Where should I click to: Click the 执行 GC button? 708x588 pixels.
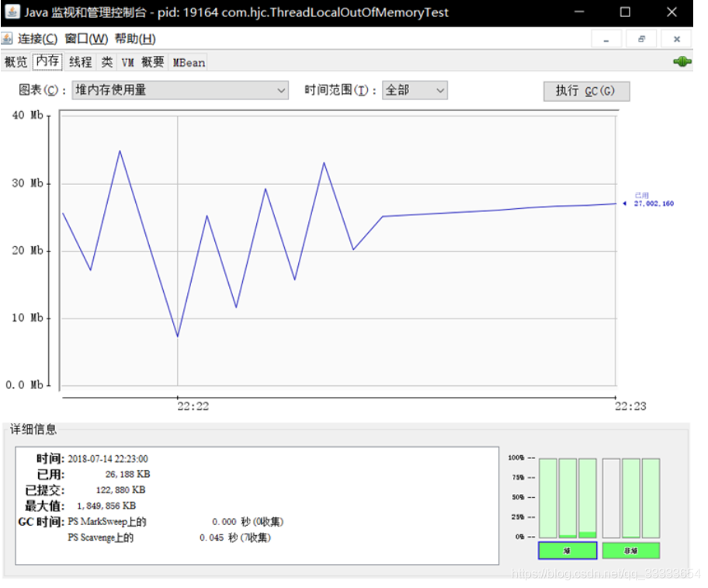pyautogui.click(x=586, y=91)
